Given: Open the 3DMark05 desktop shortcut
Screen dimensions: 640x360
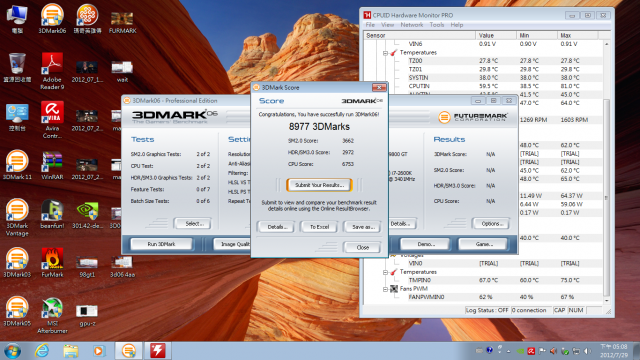Looking at the screenshot, I should [17, 311].
